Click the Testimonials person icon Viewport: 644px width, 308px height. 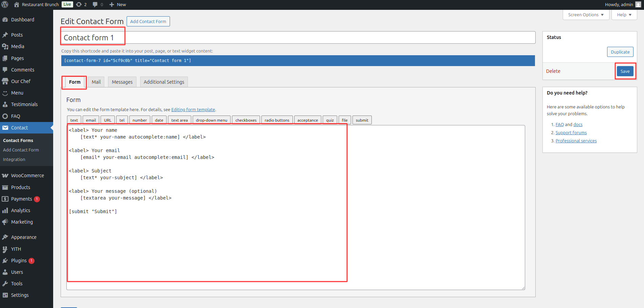tap(5, 104)
